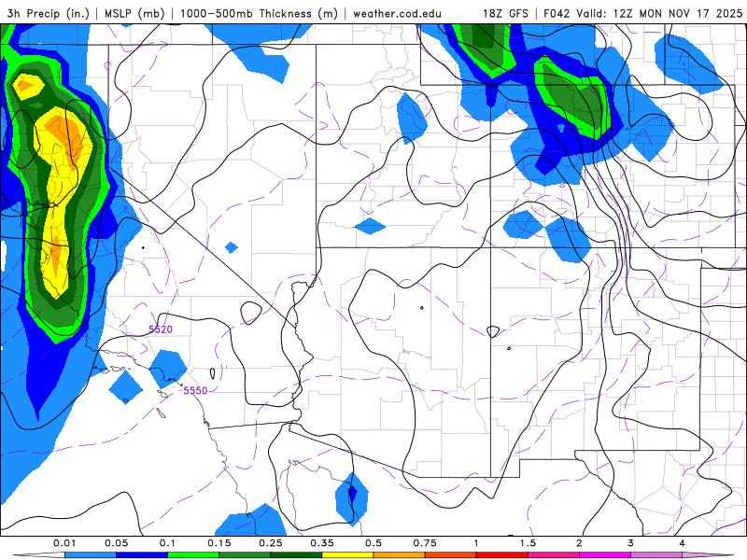The height and width of the screenshot is (560, 747).
Task: Click the '0.35' legend value
Action: (x=322, y=543)
